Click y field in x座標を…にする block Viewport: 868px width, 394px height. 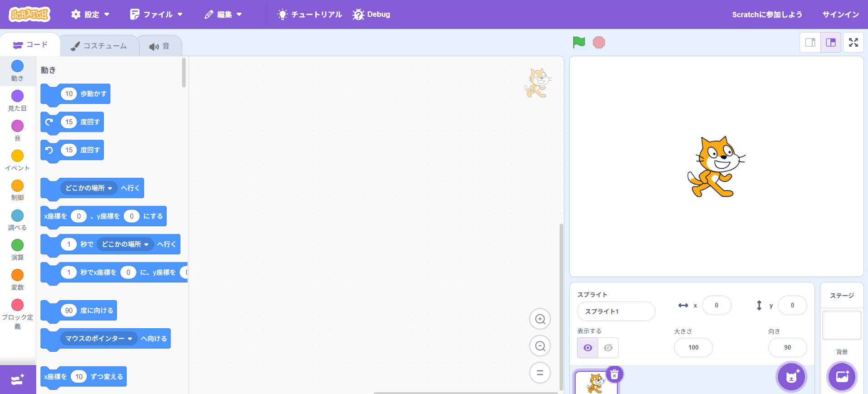131,216
